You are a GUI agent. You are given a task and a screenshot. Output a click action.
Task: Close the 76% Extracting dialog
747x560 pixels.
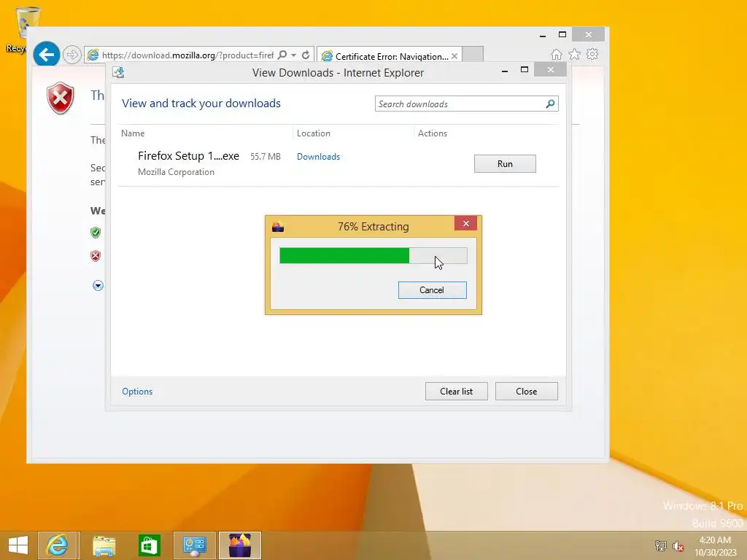click(466, 223)
